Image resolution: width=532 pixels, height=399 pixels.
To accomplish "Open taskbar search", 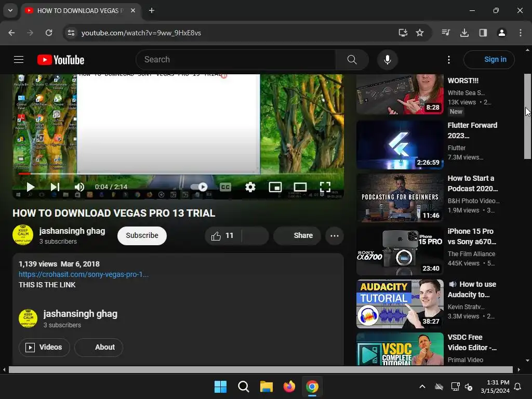I will 244,387.
